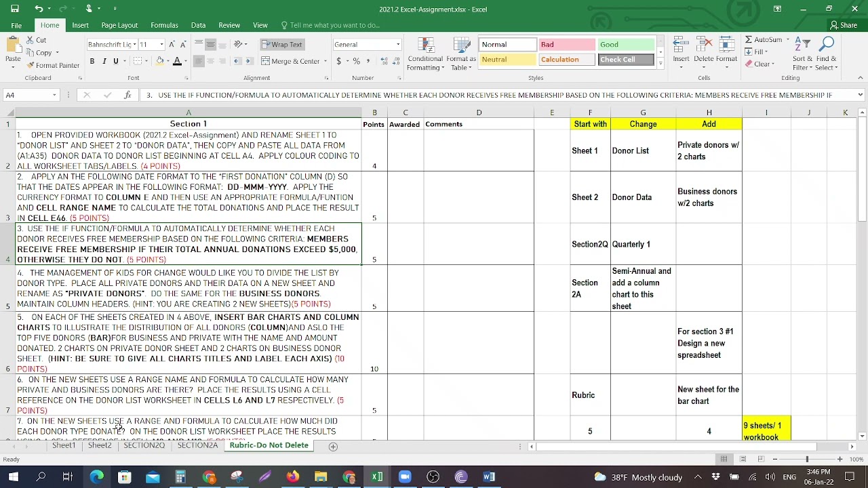Apply percent style format
Image resolution: width=868 pixels, height=488 pixels.
point(357,61)
